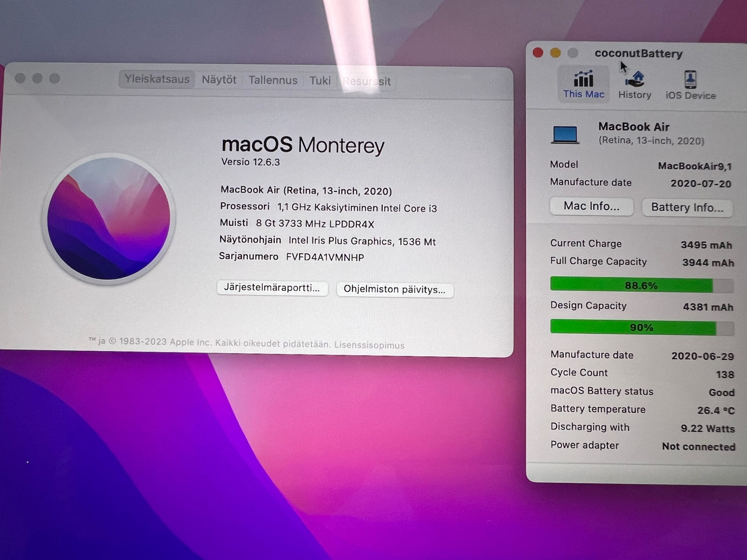Click the coconutBattery window title
The width and height of the screenshot is (747, 560).
[x=638, y=53]
